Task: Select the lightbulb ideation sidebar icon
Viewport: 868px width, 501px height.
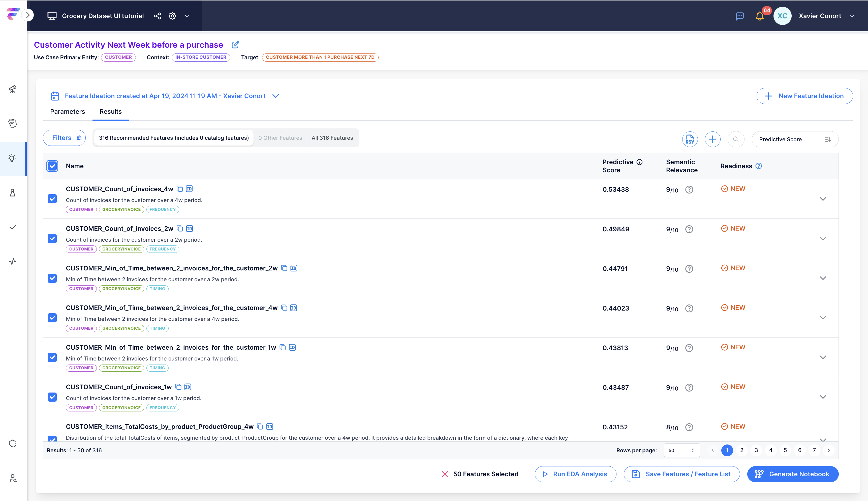Action: 12,158
